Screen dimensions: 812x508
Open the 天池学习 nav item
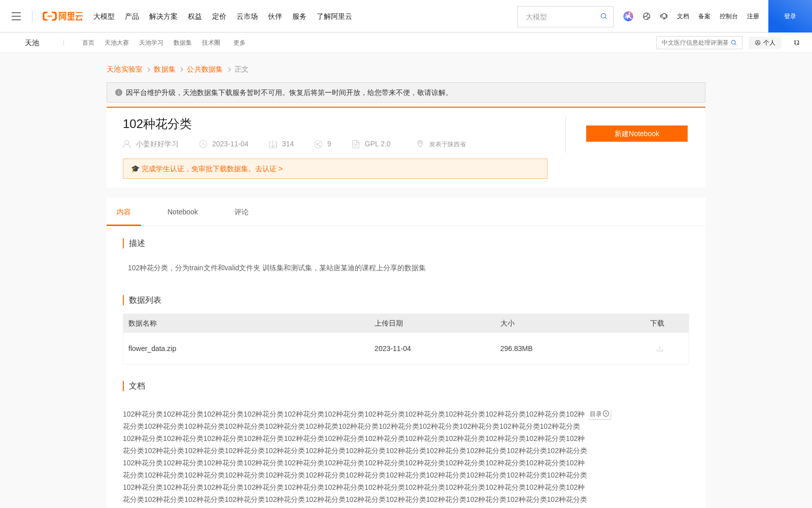151,43
